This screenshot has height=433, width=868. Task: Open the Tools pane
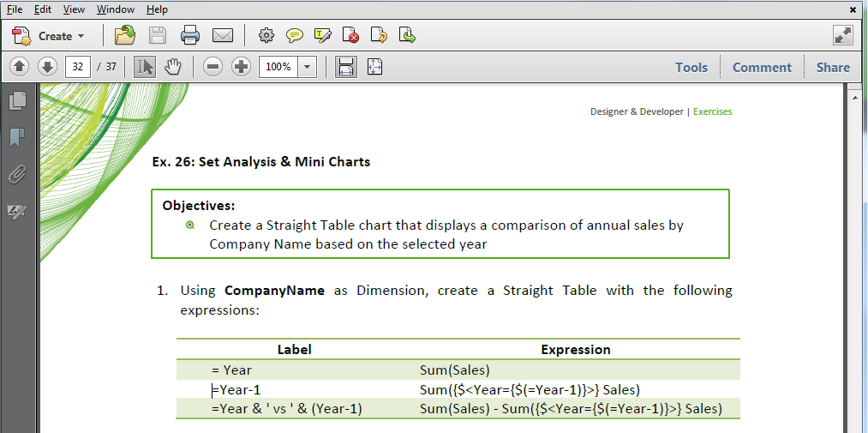pyautogui.click(x=691, y=67)
